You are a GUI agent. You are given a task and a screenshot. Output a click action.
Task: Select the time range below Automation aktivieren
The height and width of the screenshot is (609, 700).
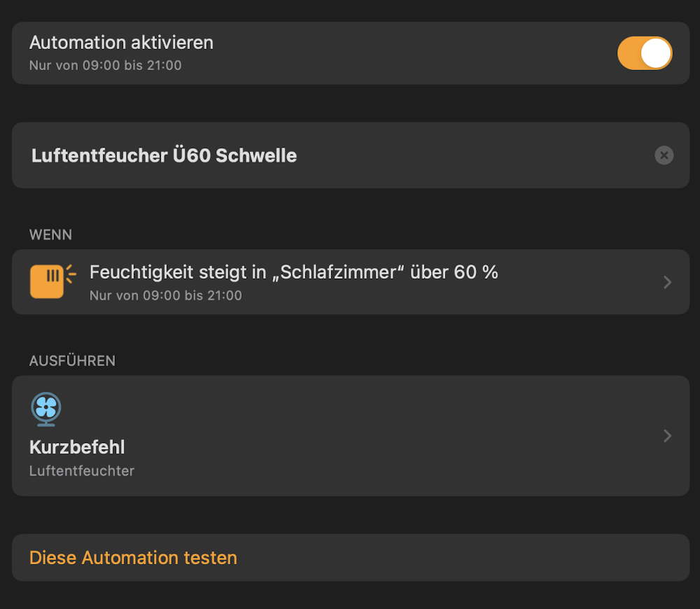click(x=105, y=66)
